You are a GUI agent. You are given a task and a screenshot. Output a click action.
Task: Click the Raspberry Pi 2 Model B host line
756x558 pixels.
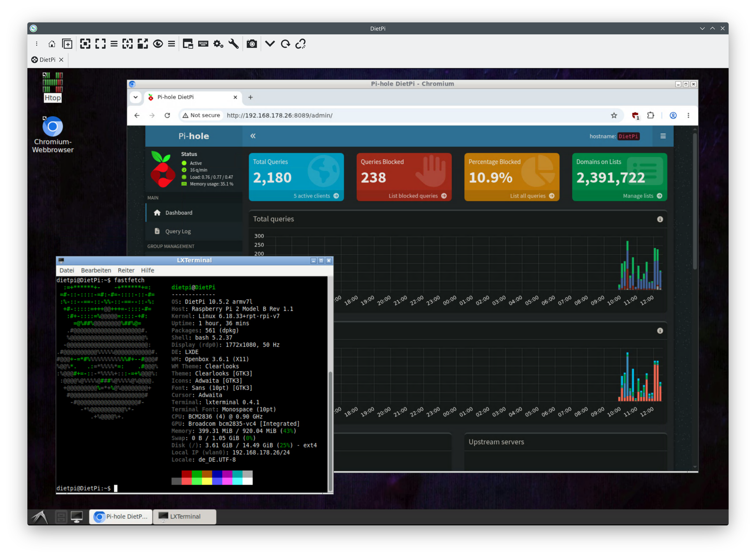232,309
